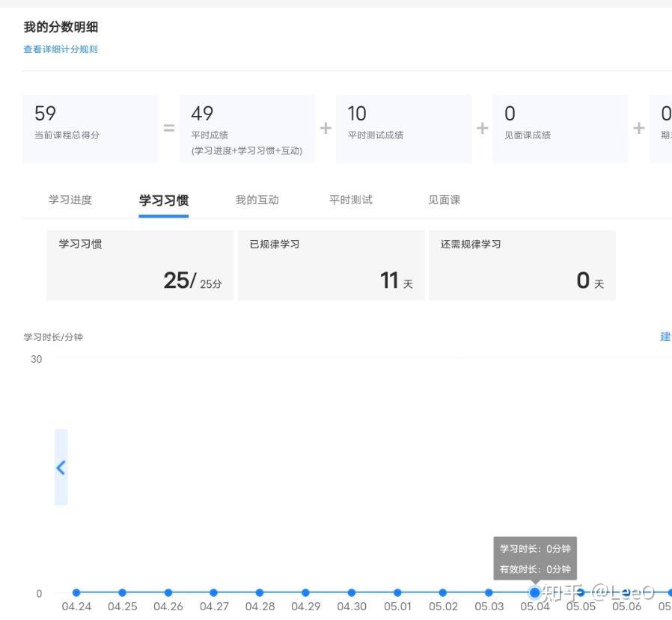Image resolution: width=672 pixels, height=620 pixels.
Task: Click the 05.01 date label on the axis
Action: click(x=397, y=607)
